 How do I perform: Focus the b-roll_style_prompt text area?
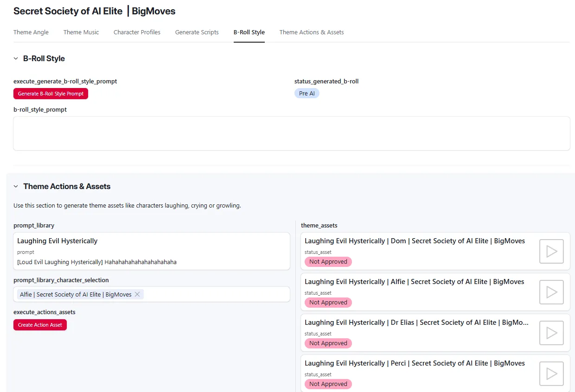point(292,133)
